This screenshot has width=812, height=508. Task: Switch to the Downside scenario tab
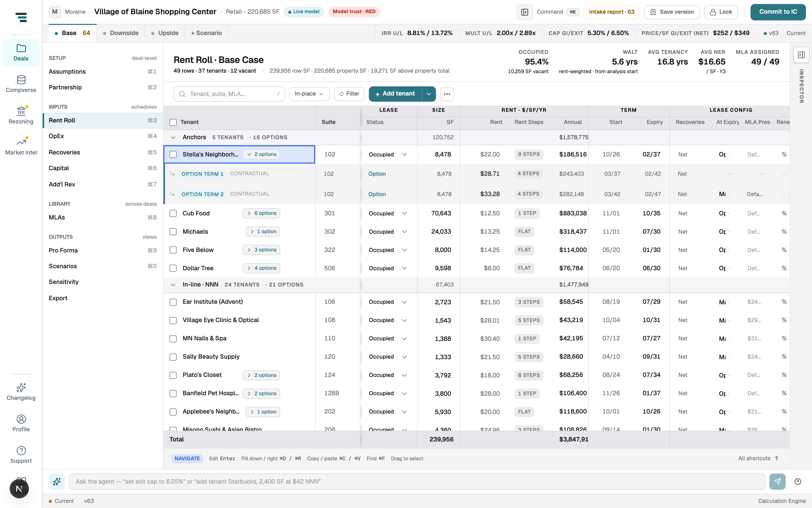(x=121, y=33)
